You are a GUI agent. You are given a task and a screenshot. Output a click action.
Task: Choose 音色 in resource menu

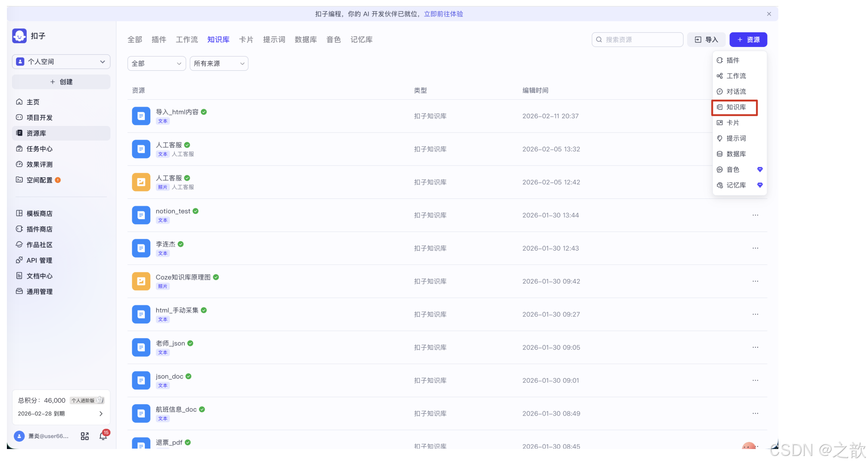point(740,170)
